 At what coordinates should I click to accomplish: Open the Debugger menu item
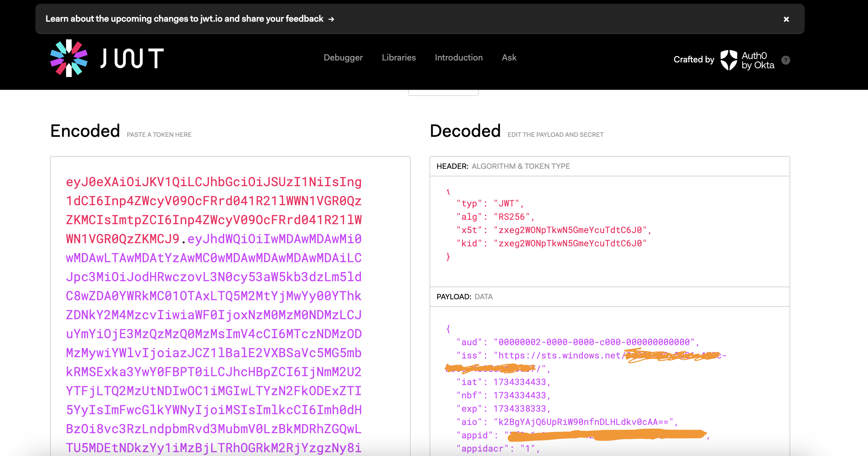(343, 58)
